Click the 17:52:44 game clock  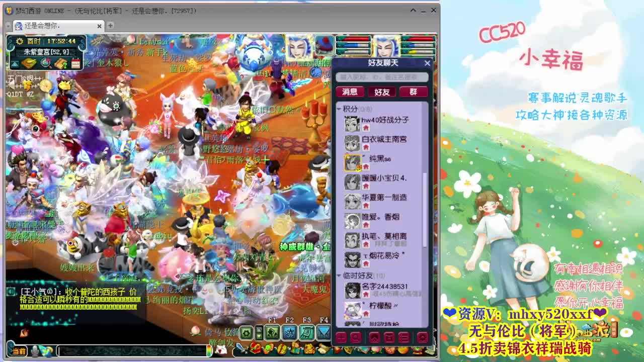[x=61, y=41]
